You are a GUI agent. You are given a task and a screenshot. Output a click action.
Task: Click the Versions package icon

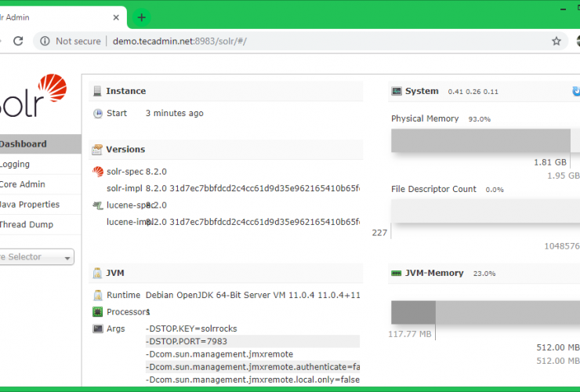(x=97, y=149)
